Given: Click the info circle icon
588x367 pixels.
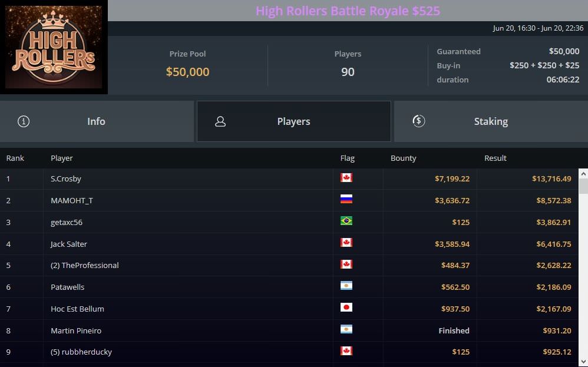Looking at the screenshot, I should (24, 121).
